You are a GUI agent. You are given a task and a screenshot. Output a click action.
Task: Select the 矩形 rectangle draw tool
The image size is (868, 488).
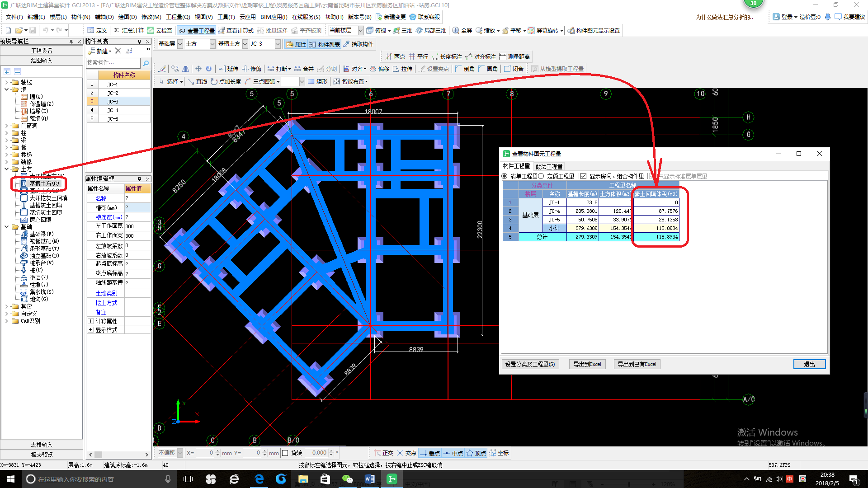pyautogui.click(x=318, y=81)
